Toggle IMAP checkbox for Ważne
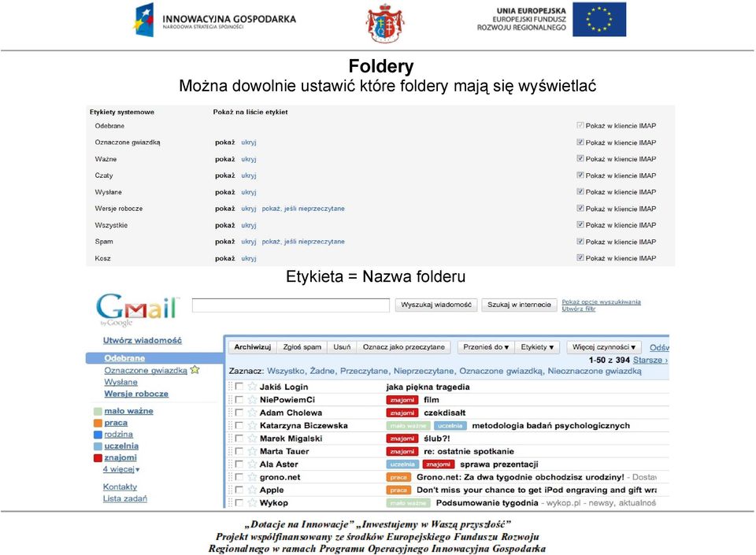Image resolution: width=756 pixels, height=555 pixels. coord(580,158)
